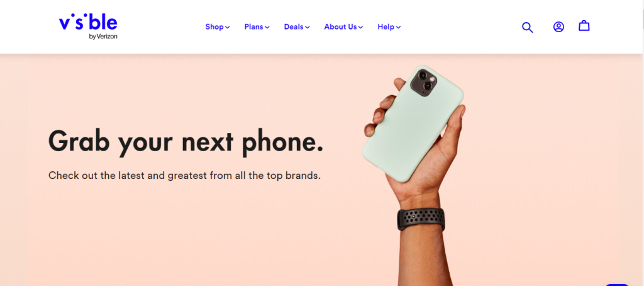Open the user account profile icon
Viewport: 644px width, 286px height.
tap(558, 27)
